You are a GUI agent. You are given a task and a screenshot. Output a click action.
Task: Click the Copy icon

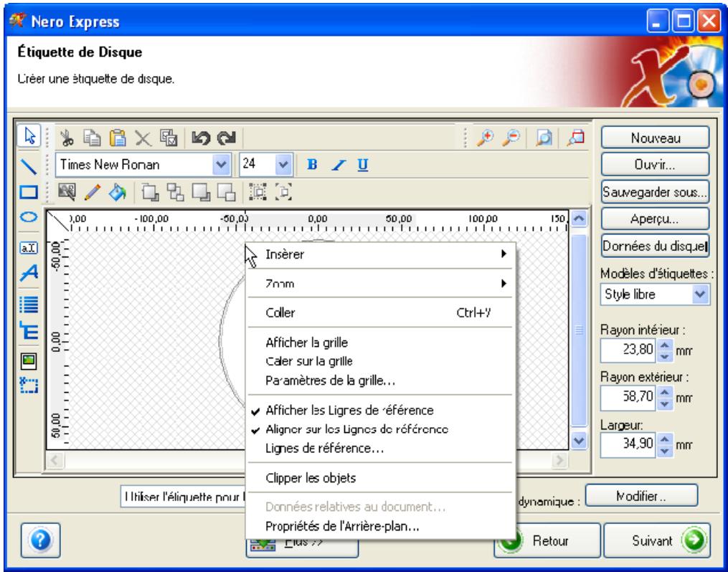[x=92, y=138]
